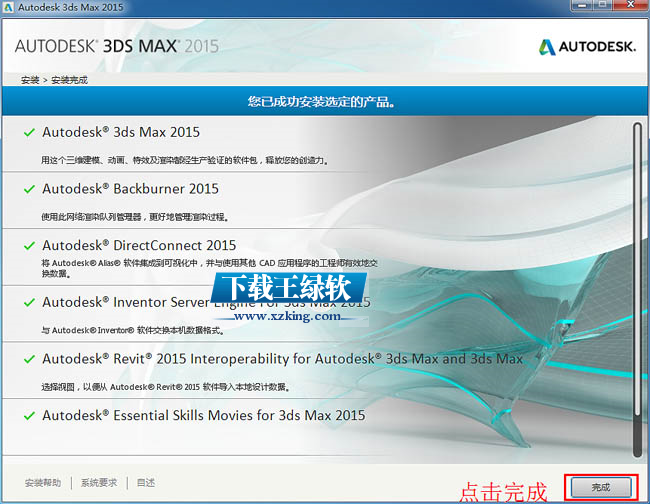Close the installer window
The height and width of the screenshot is (504, 650).
tap(631, 5)
